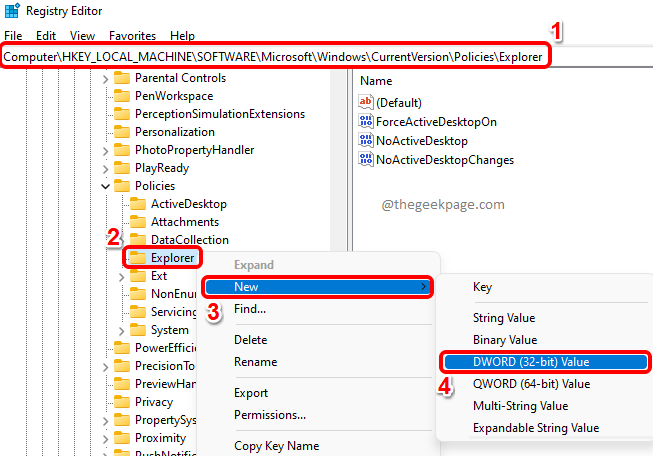
Task: Choose DWORD (32-bit) Value from submenu
Action: click(x=545, y=362)
